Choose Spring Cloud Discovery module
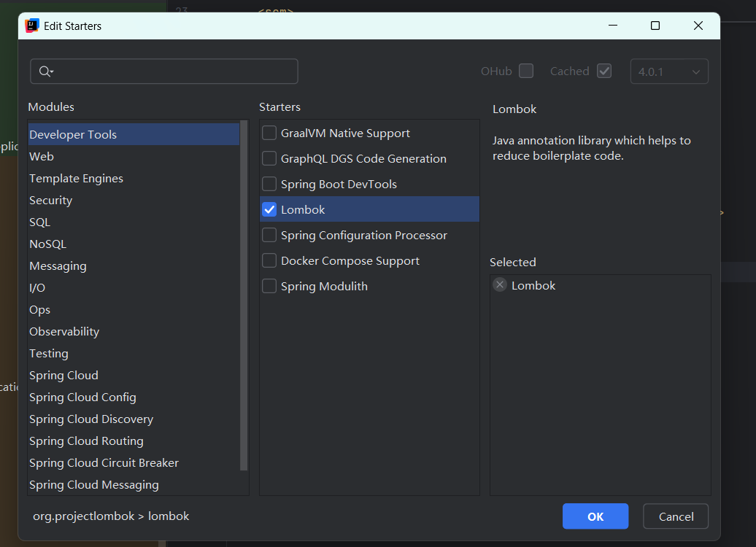Viewport: 756px width, 547px height. 134,419
